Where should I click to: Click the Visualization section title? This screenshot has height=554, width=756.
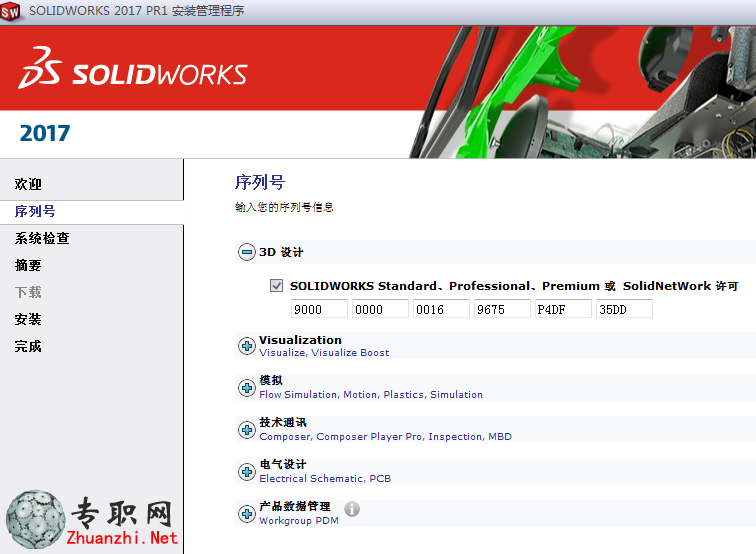click(300, 340)
